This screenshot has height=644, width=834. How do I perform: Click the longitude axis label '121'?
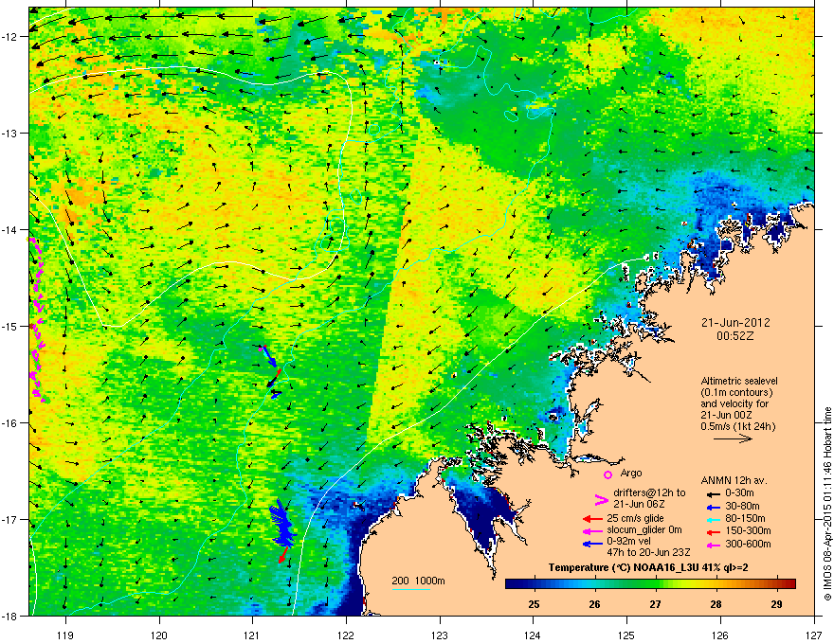point(253,635)
